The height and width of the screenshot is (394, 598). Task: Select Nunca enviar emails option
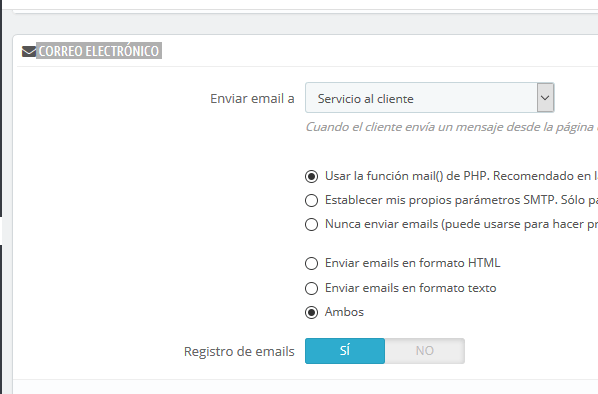point(312,224)
